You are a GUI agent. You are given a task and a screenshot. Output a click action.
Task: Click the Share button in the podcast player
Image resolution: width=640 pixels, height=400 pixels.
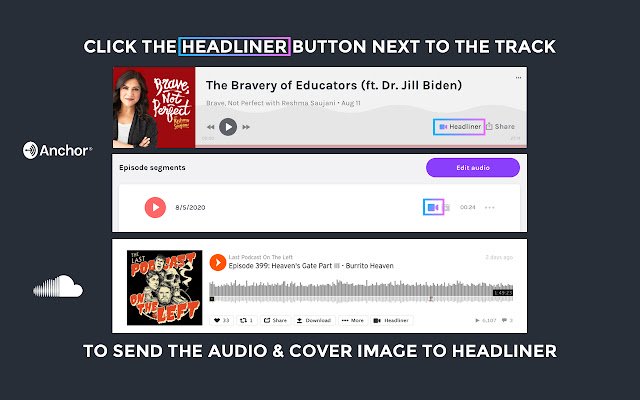(500, 127)
